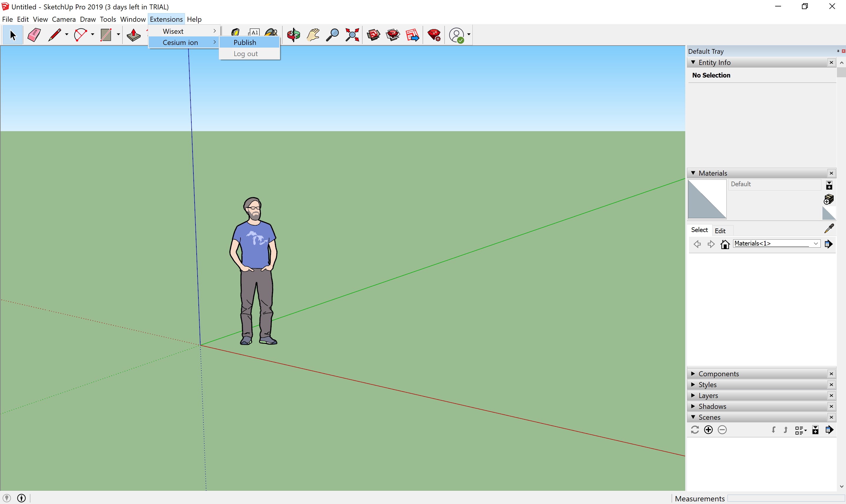Click the Add Scene plus icon
Screen dimensions: 846x504
tap(708, 430)
